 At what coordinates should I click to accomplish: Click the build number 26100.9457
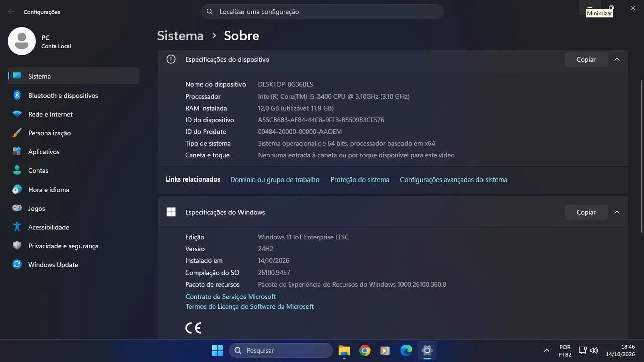pyautogui.click(x=274, y=273)
